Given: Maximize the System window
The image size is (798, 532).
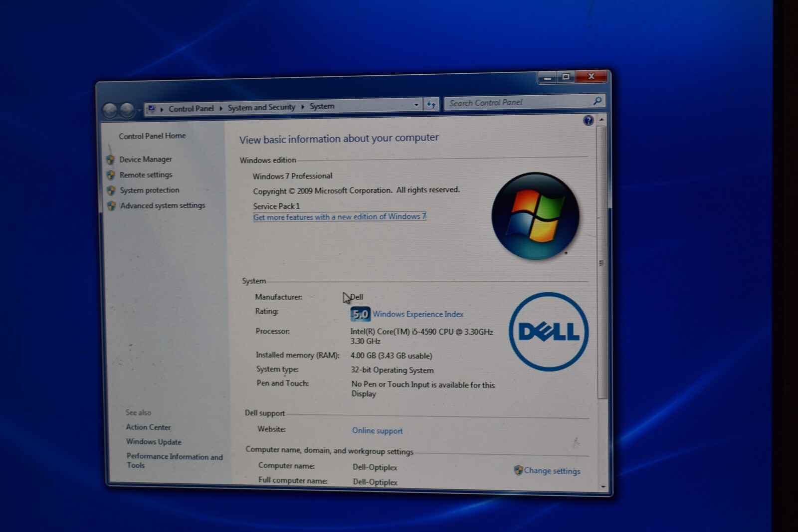Looking at the screenshot, I should point(566,77).
